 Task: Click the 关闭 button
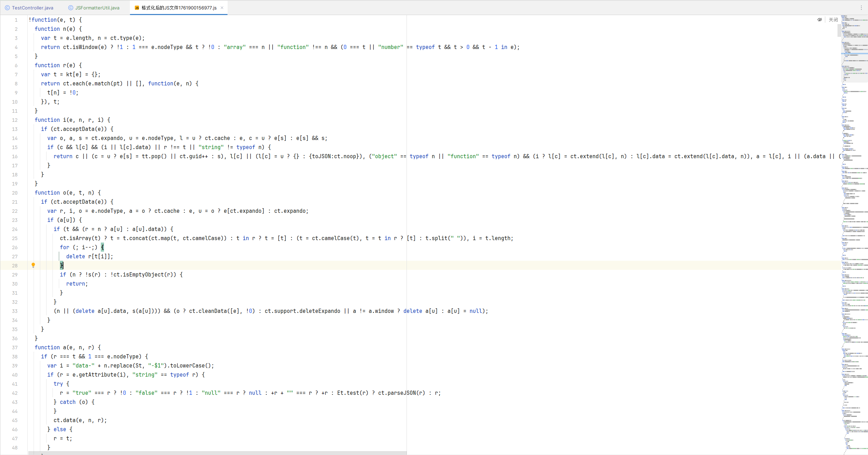pos(833,20)
